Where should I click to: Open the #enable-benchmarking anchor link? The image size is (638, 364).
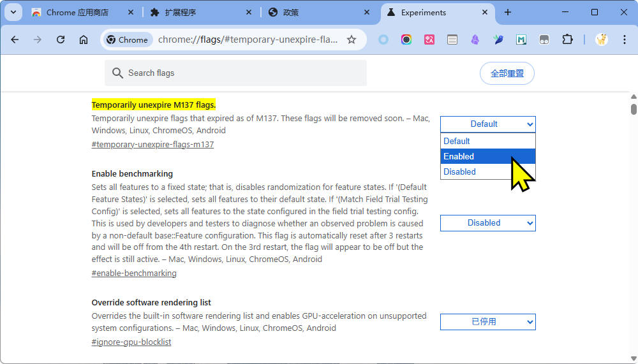click(134, 273)
